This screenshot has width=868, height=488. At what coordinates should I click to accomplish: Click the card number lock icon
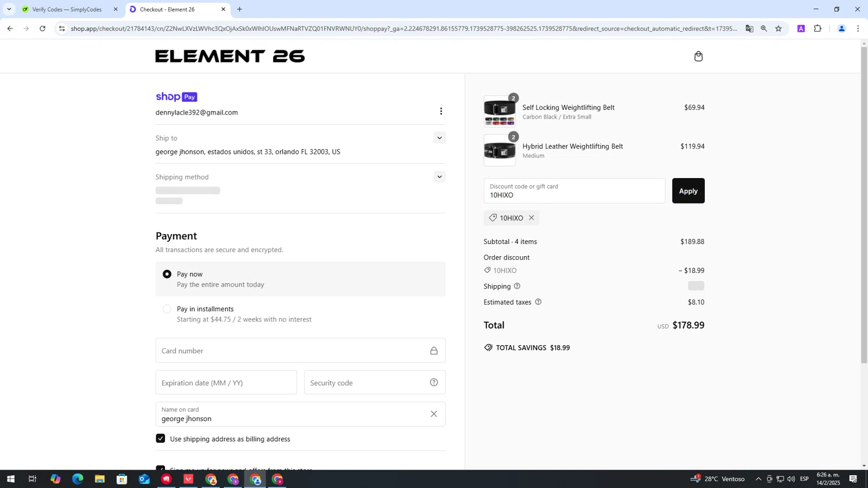pyautogui.click(x=434, y=351)
